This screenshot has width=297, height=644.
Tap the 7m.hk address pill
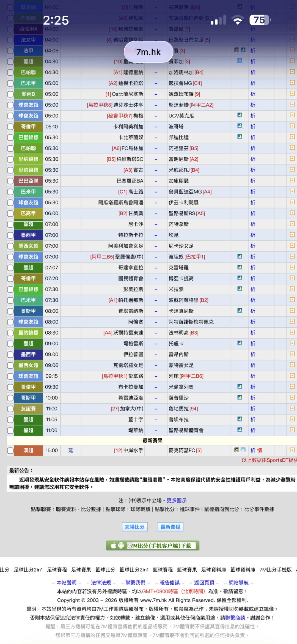tap(148, 52)
